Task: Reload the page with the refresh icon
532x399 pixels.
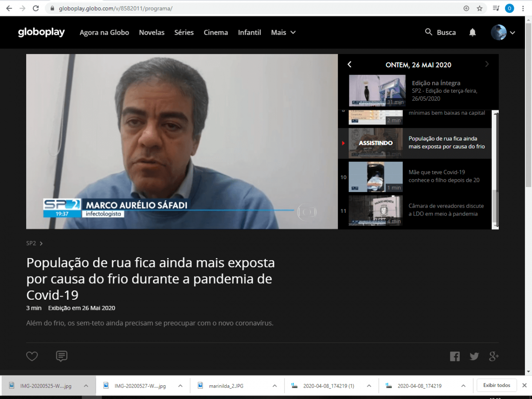Action: (36, 8)
